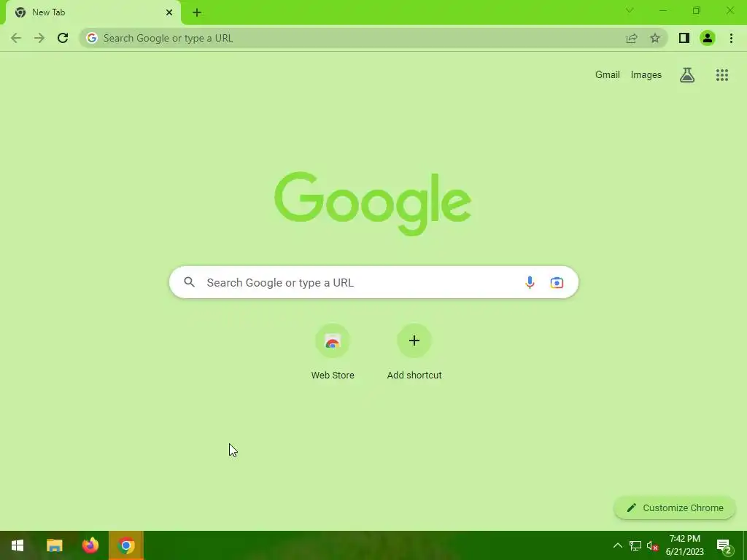Image resolution: width=747 pixels, height=560 pixels.
Task: Open the notification center
Action: (x=724, y=545)
